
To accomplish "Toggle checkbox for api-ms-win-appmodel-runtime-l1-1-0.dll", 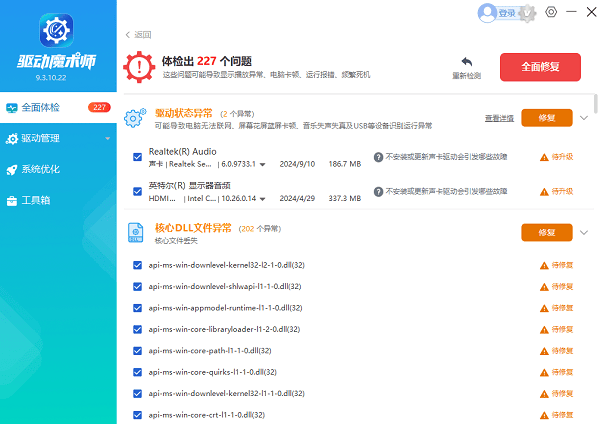I will [x=137, y=308].
